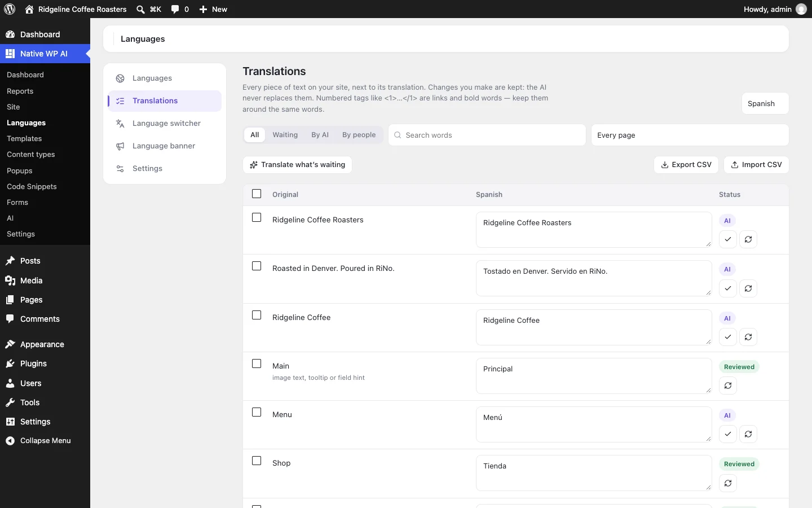
Task: Open the Every page filter dropdown
Action: click(x=690, y=135)
